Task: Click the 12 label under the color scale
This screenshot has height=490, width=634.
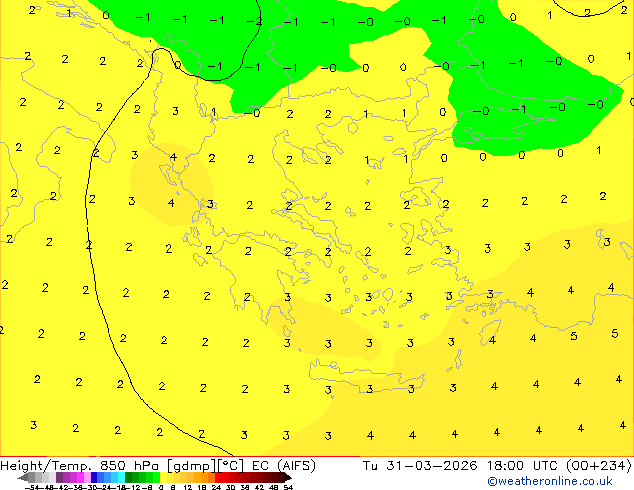Action: pos(188,487)
